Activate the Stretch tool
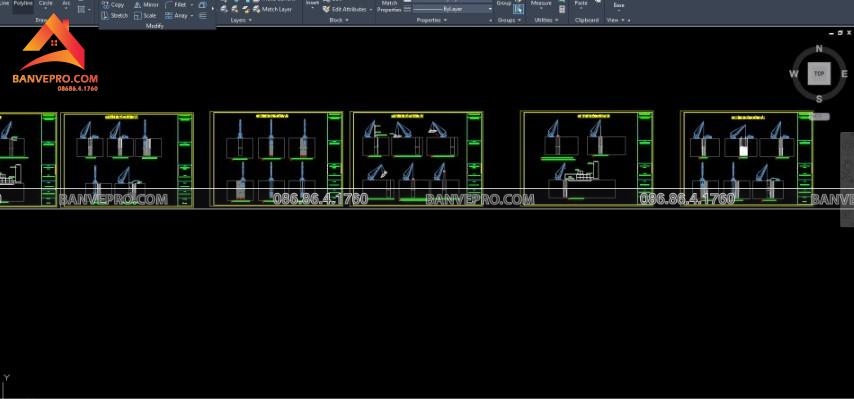This screenshot has height=399, width=854. [115, 16]
